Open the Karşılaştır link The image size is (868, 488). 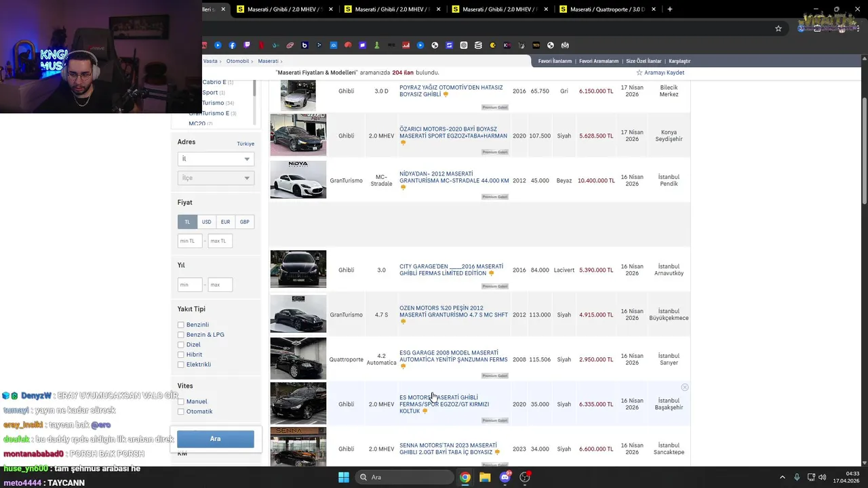679,61
